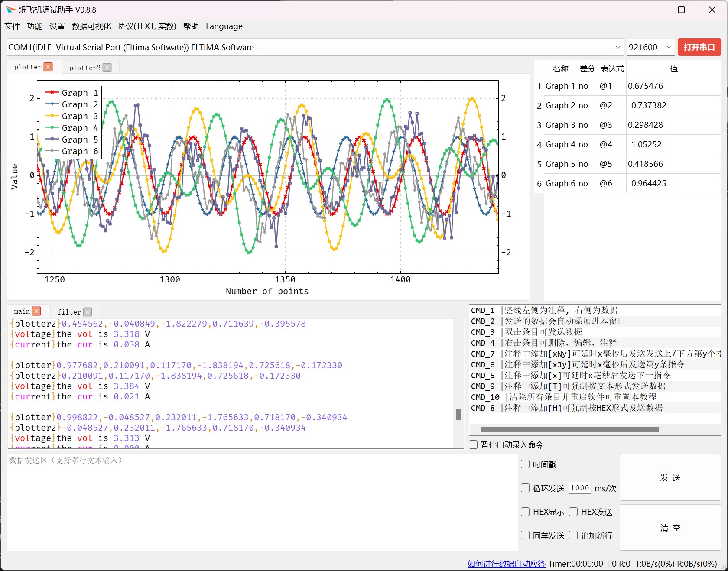Click the loop interval 1000 ms field
The image size is (728, 571).
point(580,488)
